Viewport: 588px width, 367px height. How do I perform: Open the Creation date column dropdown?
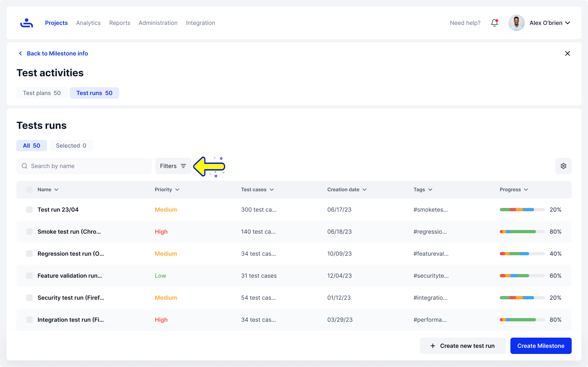[364, 190]
